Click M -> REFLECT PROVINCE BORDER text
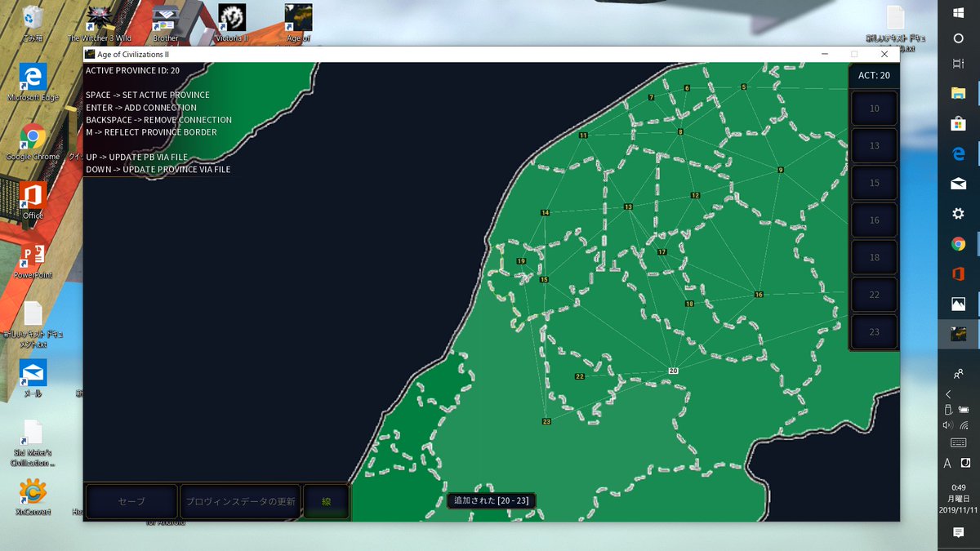Viewport: 980px width, 551px height. [151, 132]
